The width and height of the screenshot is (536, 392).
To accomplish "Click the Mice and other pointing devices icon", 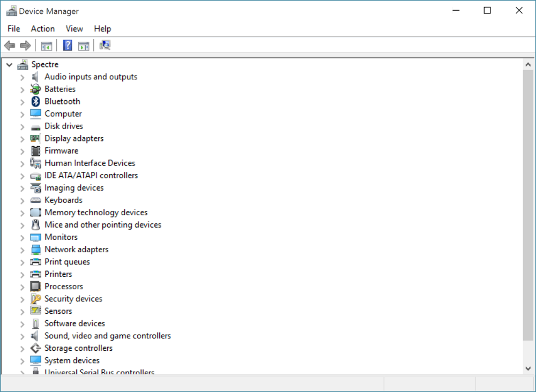I will point(35,225).
